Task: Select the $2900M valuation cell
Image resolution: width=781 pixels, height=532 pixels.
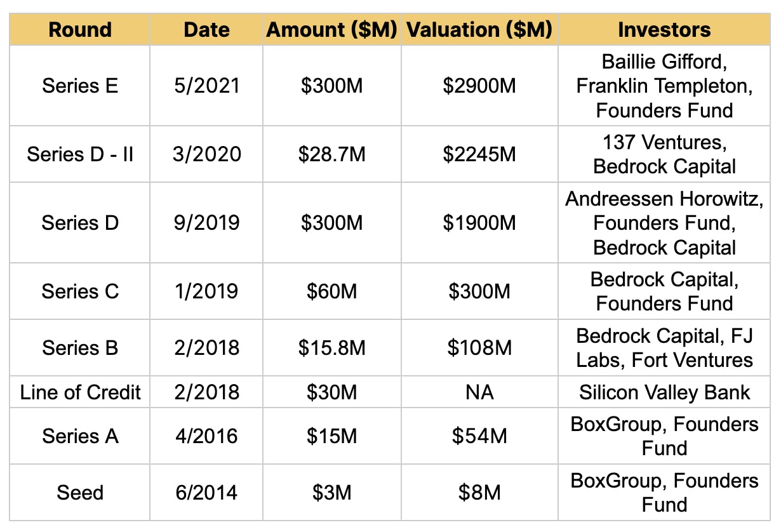Action: tap(479, 86)
